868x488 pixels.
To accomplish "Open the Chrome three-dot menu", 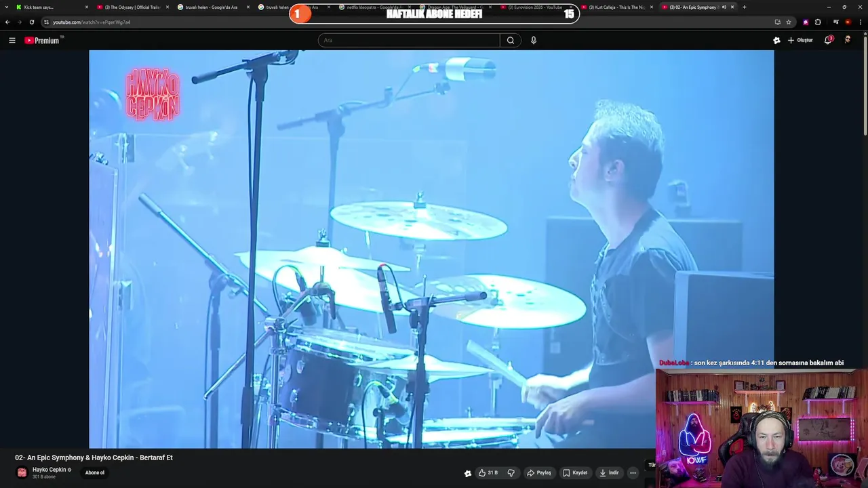I will [x=859, y=22].
